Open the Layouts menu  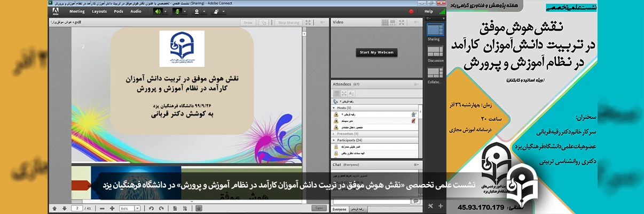coord(99,11)
